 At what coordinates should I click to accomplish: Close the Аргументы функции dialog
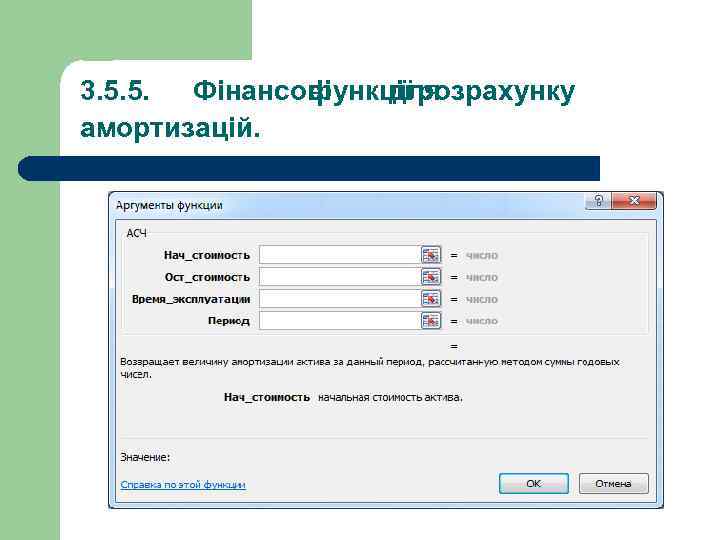click(x=634, y=201)
